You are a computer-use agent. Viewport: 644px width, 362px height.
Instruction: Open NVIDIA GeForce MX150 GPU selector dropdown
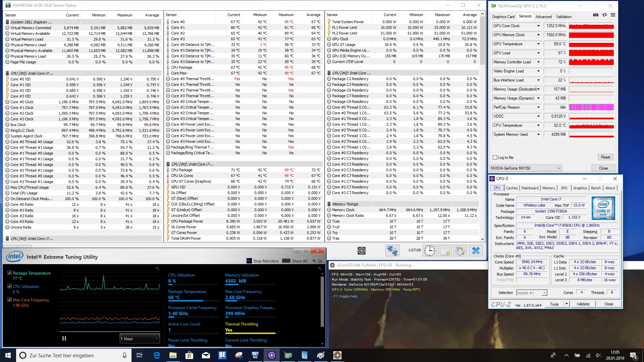click(x=526, y=168)
